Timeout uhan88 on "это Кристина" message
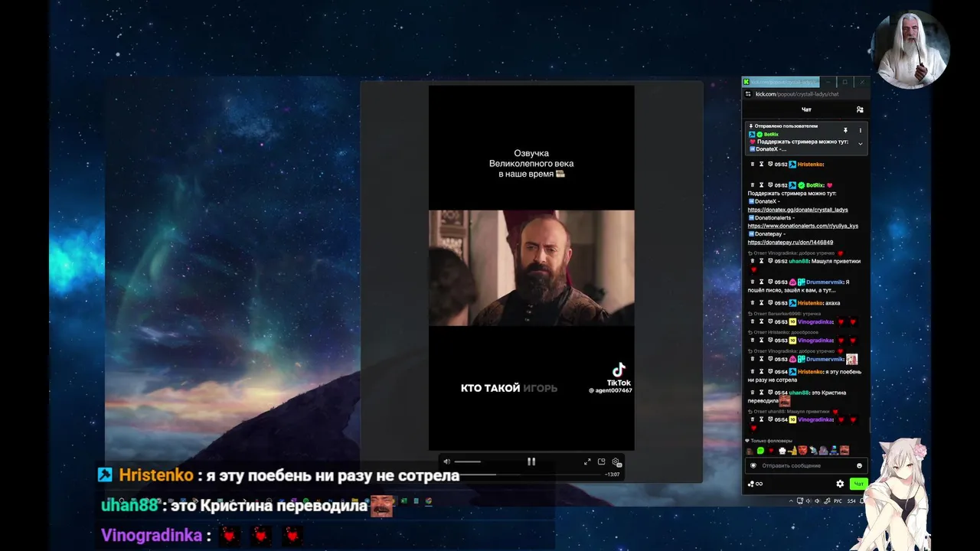Screen dimensions: 980x551 click(x=761, y=393)
